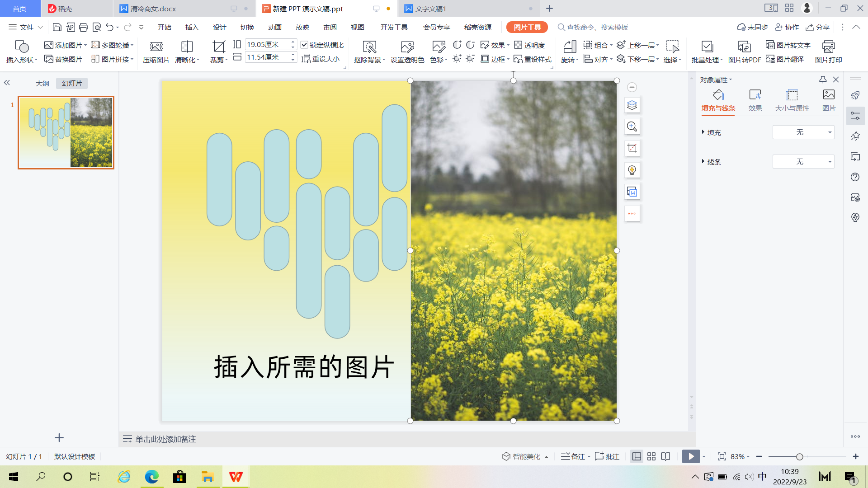Click the zoom slider handle
This screenshot has width=868, height=488.
point(799,457)
